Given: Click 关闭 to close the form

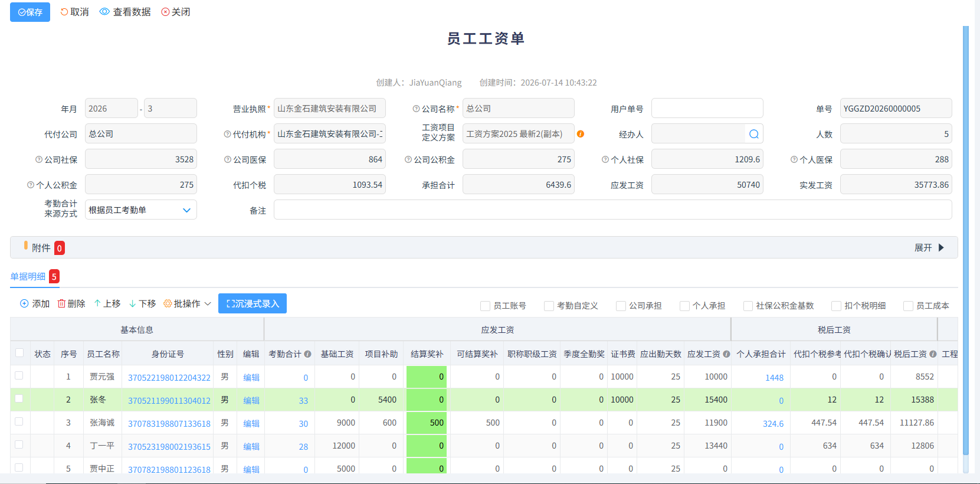Looking at the screenshot, I should tap(176, 12).
